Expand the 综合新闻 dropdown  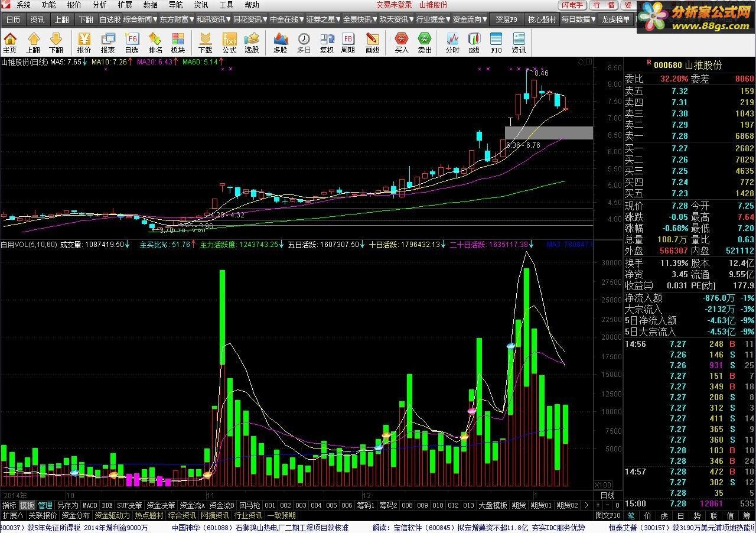point(141,19)
